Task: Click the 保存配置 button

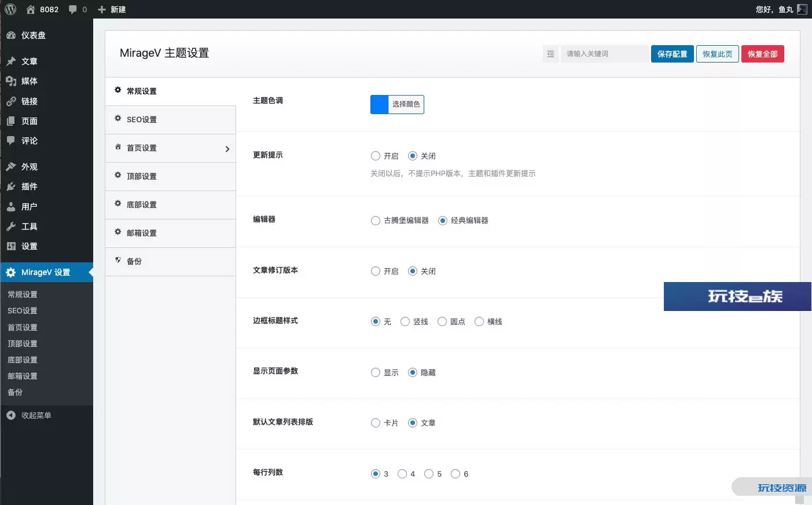Action: point(673,54)
